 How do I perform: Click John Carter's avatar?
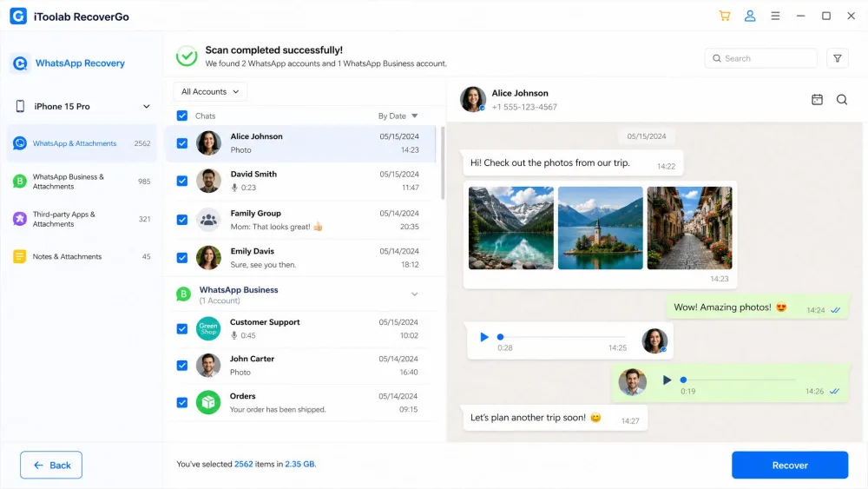[x=208, y=366]
